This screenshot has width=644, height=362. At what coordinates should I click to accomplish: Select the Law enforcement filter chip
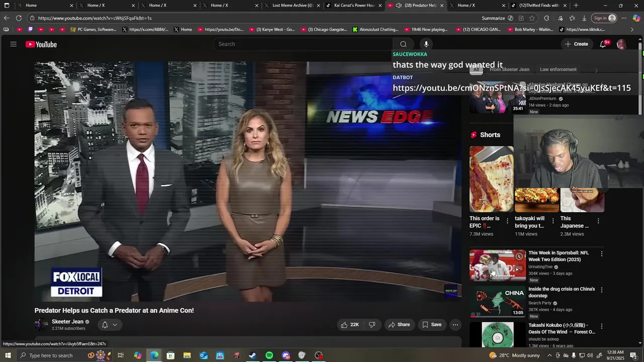click(558, 69)
